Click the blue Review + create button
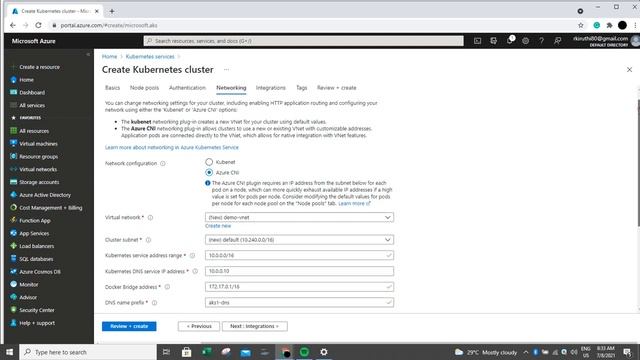This screenshot has width=640, height=360. point(129,326)
